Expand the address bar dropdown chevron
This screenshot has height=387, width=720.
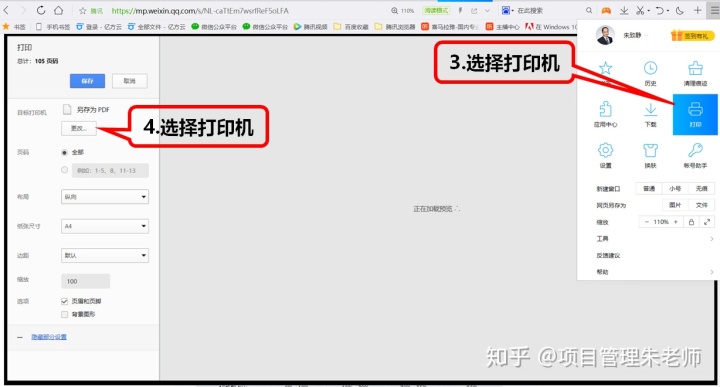(x=488, y=10)
